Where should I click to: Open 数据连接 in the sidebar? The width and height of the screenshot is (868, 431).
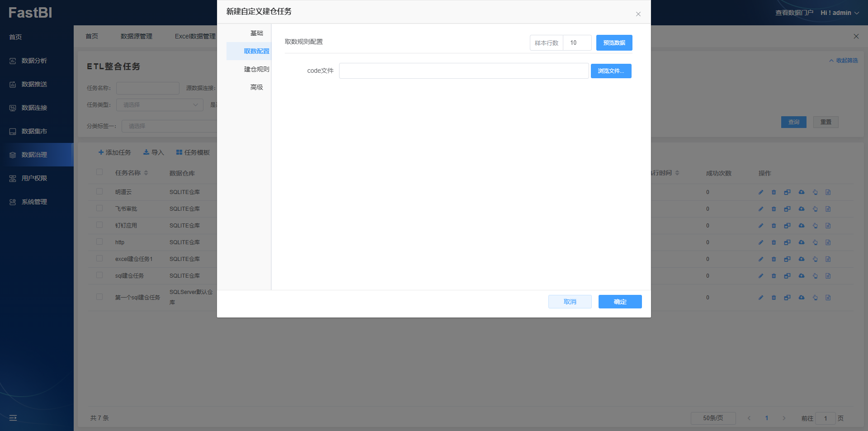37,108
